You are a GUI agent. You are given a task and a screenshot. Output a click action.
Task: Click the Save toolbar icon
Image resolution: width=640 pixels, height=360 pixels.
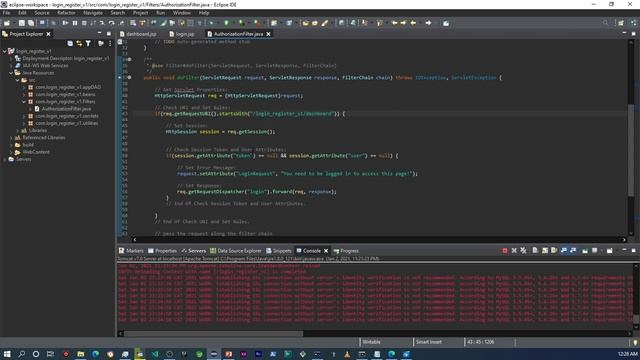click(x=22, y=23)
